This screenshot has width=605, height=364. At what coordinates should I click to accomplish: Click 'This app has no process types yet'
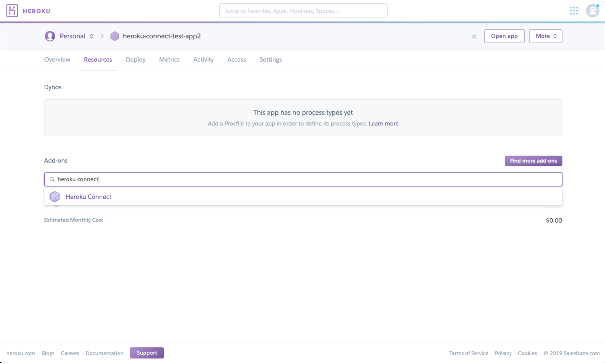pos(303,112)
